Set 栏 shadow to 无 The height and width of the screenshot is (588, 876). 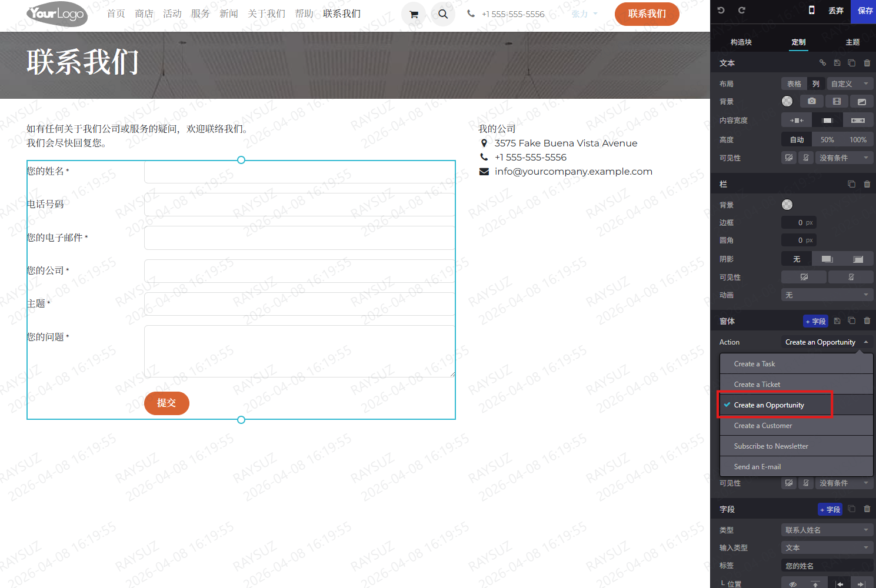coord(797,259)
